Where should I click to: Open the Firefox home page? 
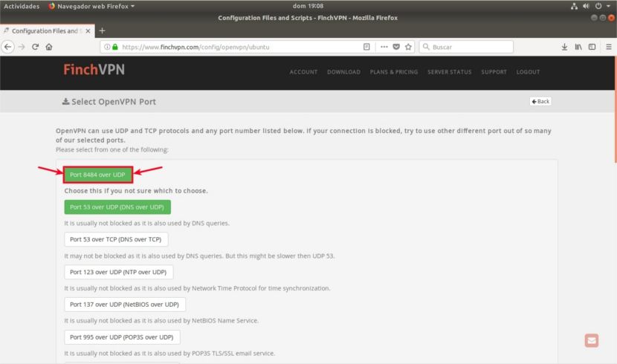(x=49, y=47)
